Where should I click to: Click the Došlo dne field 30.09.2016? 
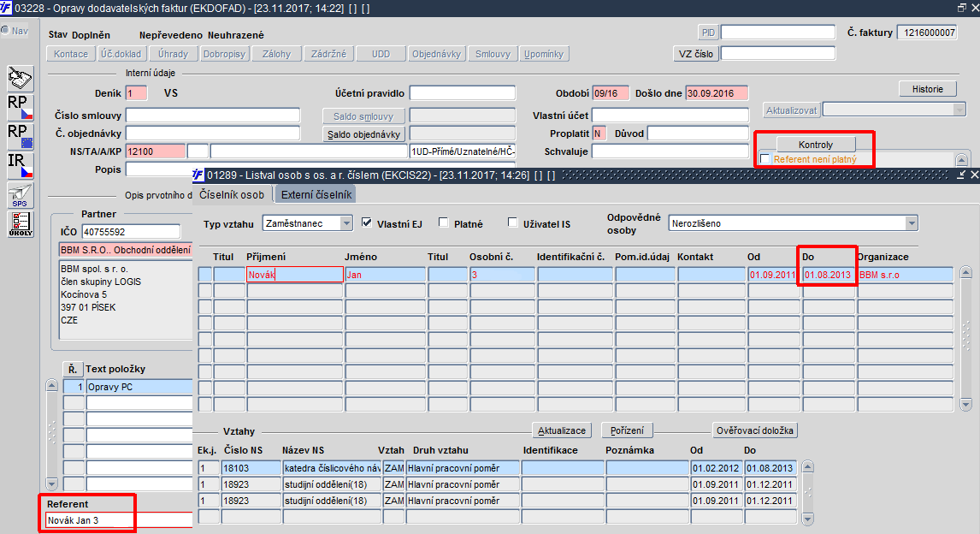[x=717, y=93]
